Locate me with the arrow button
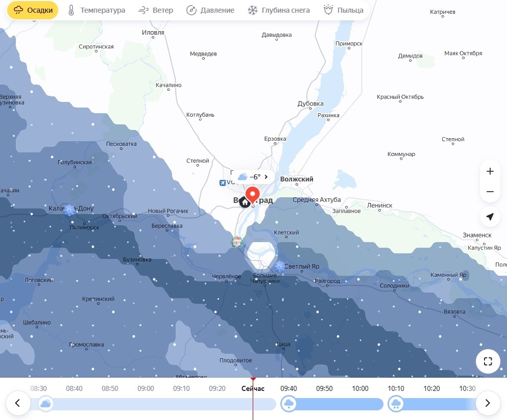 click(490, 217)
